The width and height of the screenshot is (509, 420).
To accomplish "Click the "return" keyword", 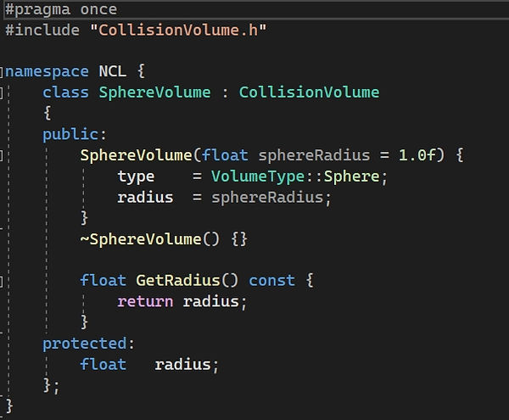I will (x=145, y=302).
